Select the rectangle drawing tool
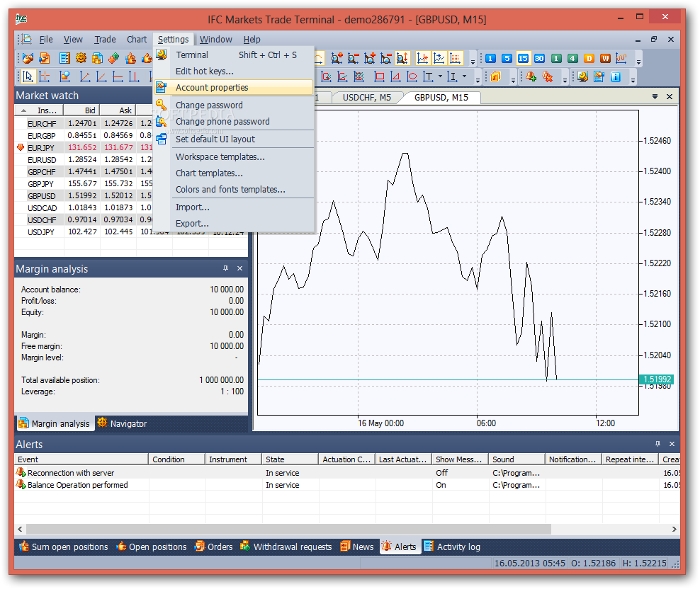Viewport: 700px width, 589px height. click(x=379, y=76)
